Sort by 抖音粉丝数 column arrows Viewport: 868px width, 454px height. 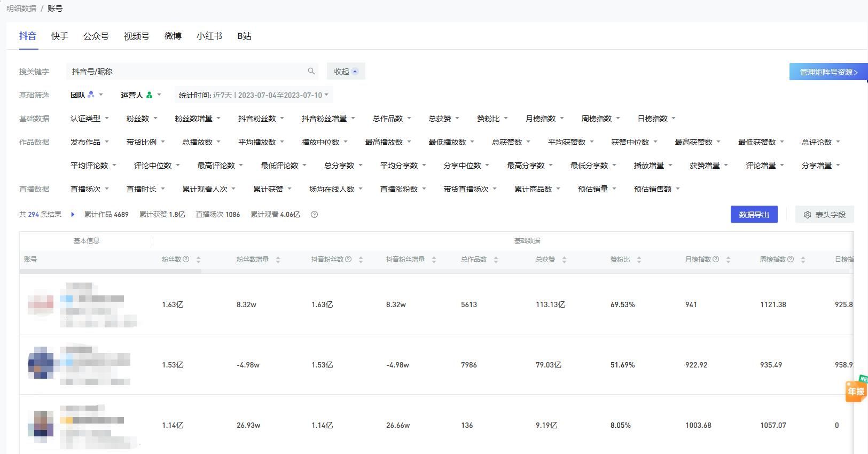(361, 260)
